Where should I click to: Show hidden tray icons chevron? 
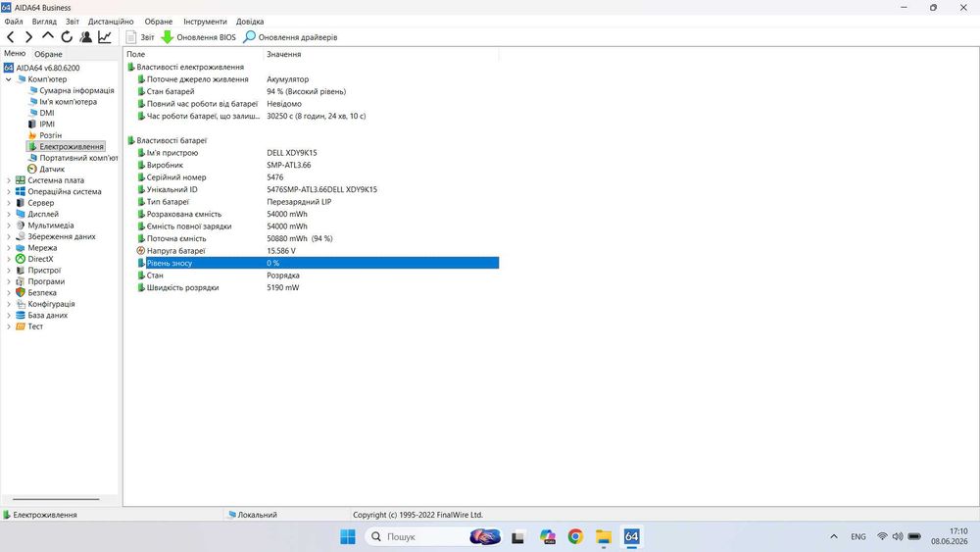(x=834, y=536)
